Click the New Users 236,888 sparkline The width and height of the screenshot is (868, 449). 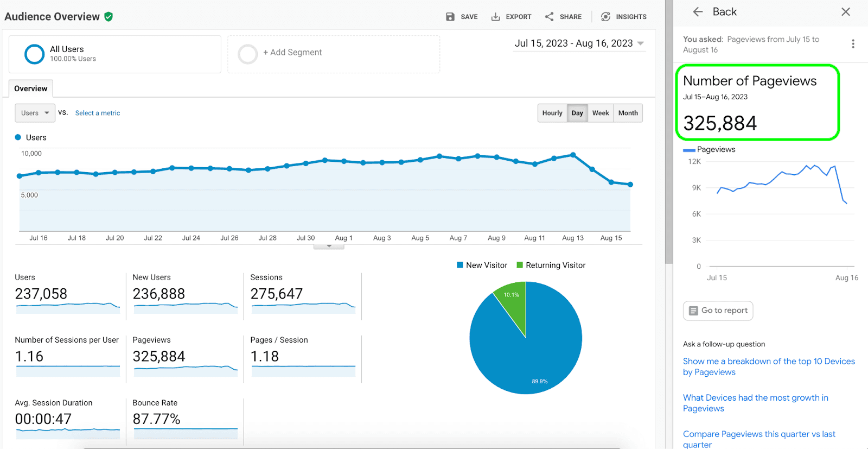(x=186, y=307)
